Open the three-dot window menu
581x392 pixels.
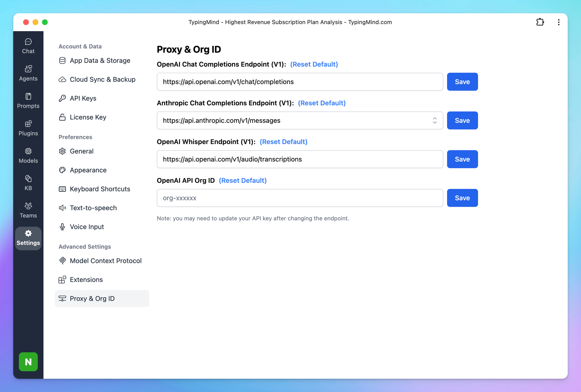558,22
